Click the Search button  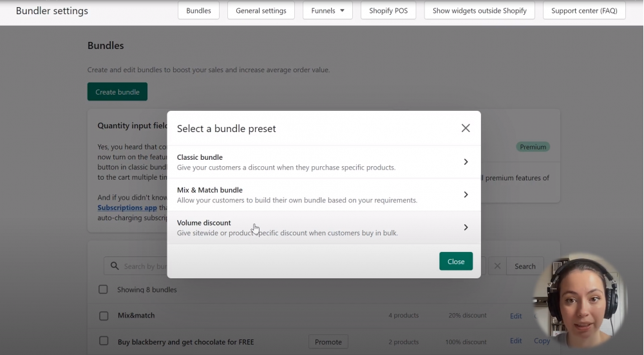pyautogui.click(x=525, y=266)
